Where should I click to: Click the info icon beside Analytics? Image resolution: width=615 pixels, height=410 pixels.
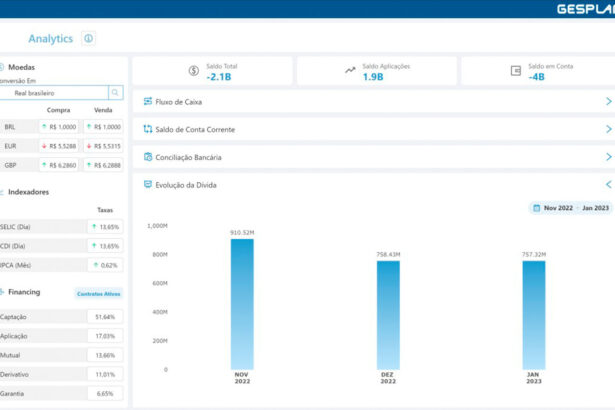pyautogui.click(x=89, y=39)
